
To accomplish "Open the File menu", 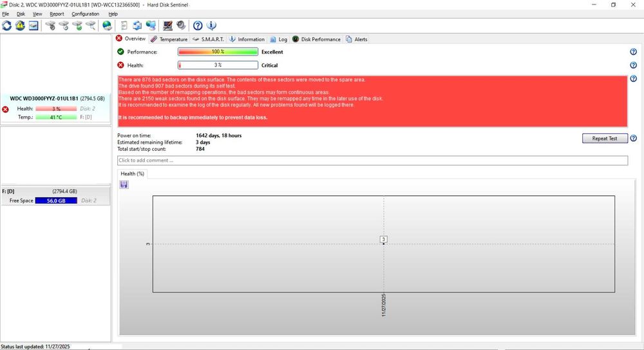I will tap(5, 14).
